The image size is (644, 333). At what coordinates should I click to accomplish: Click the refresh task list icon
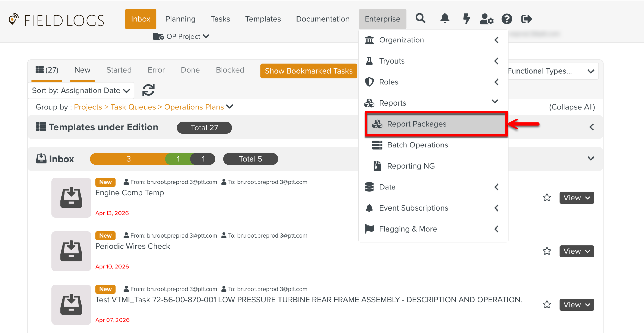point(148,90)
